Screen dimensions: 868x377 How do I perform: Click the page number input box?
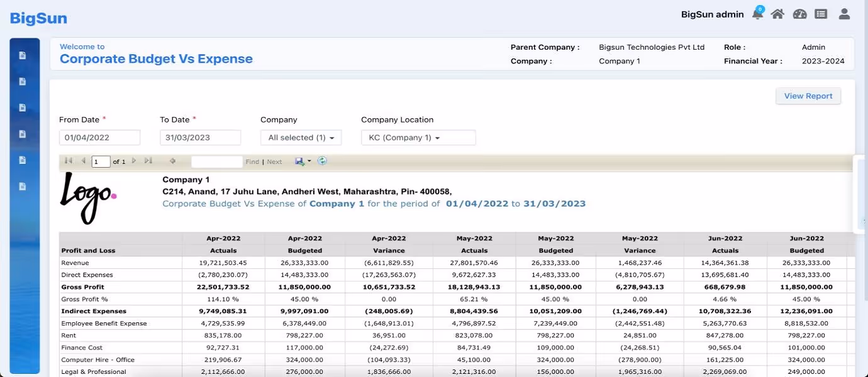pos(101,161)
